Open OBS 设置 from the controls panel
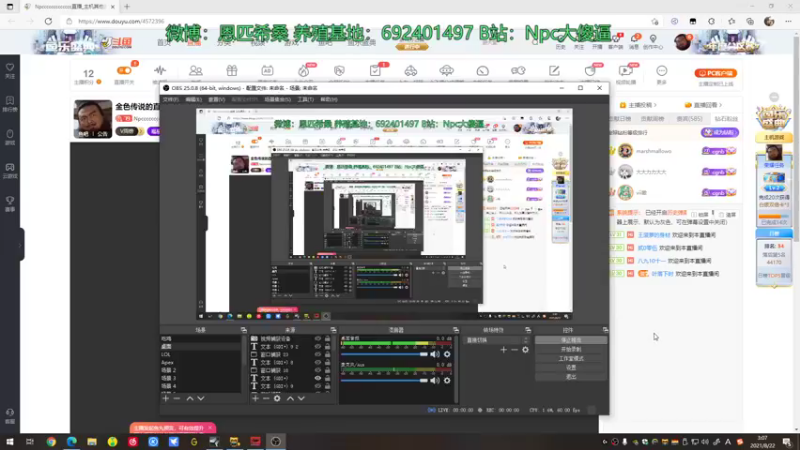Screen dimensions: 800x450 [x=571, y=368]
